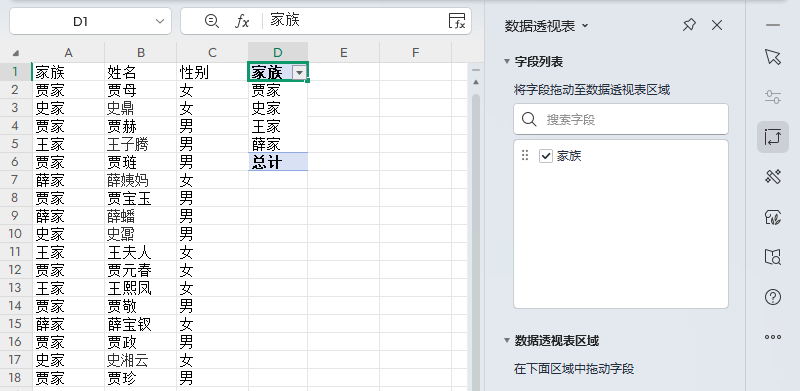Click the cell containing 贾琏
Viewport: 800px width, 391px height.
141,162
